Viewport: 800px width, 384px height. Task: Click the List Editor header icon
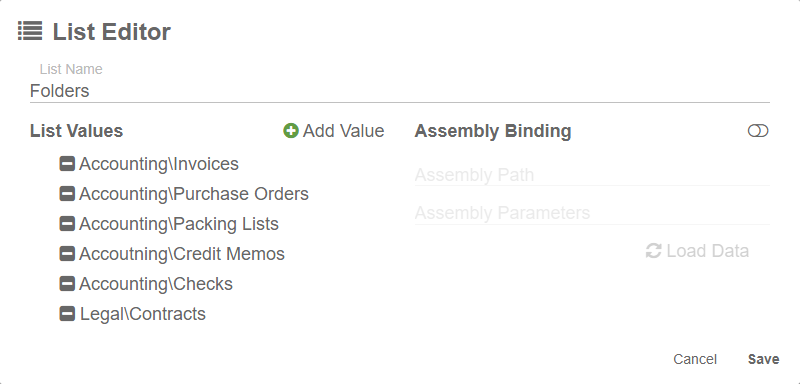30,31
